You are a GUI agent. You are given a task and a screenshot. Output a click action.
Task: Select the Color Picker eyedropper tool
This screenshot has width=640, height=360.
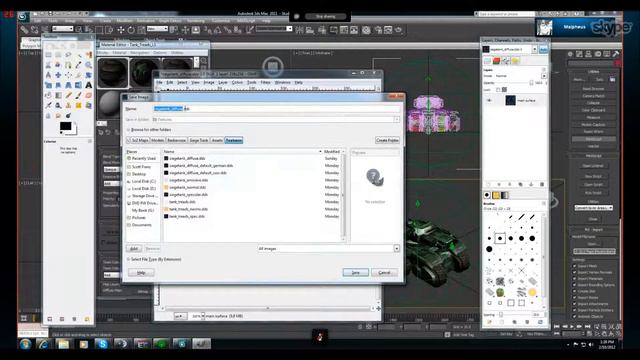[x=78, y=64]
